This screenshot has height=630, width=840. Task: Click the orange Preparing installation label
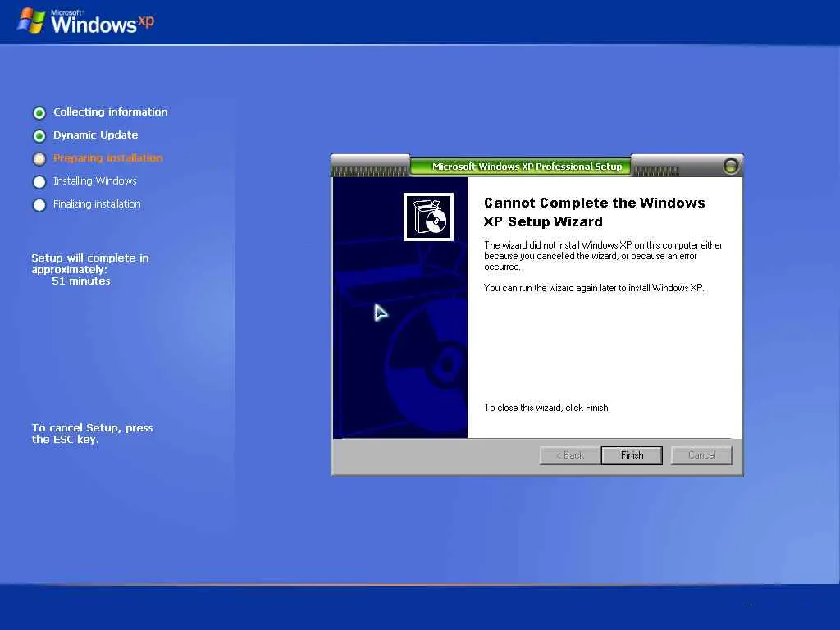coord(107,158)
